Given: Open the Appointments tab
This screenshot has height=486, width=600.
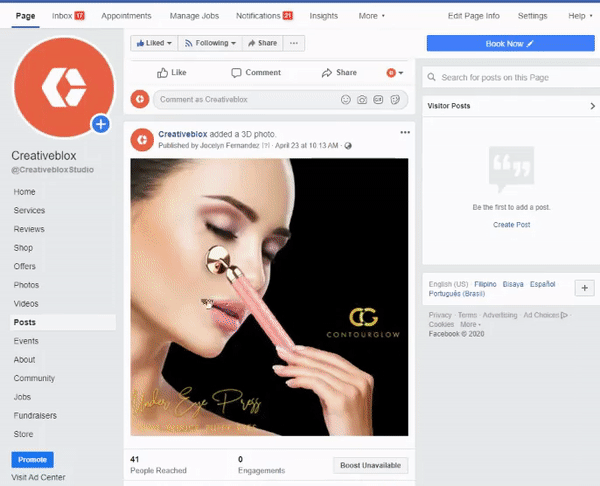Looking at the screenshot, I should coord(126,16).
